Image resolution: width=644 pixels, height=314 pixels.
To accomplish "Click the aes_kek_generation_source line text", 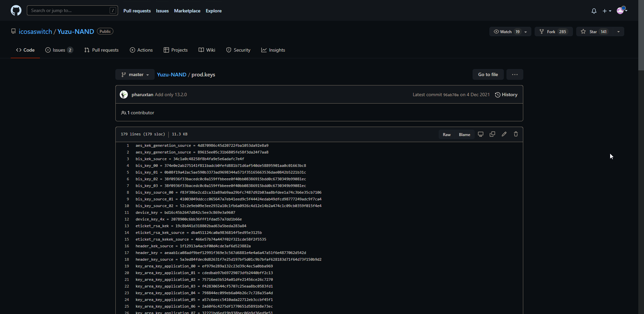I will pos(202,145).
